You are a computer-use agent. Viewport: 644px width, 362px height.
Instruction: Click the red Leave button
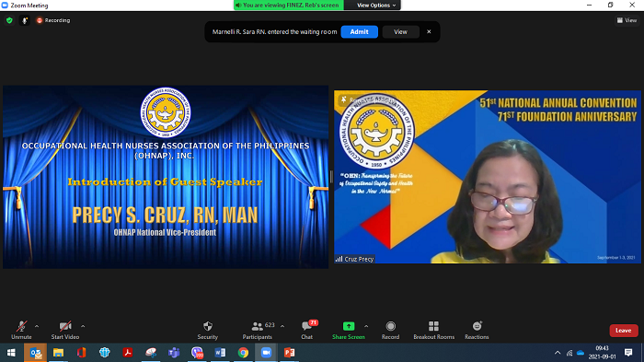(624, 331)
